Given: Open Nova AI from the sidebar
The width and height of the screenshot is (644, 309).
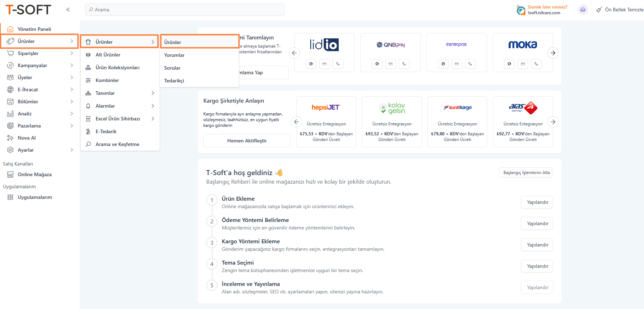Looking at the screenshot, I should tap(27, 138).
